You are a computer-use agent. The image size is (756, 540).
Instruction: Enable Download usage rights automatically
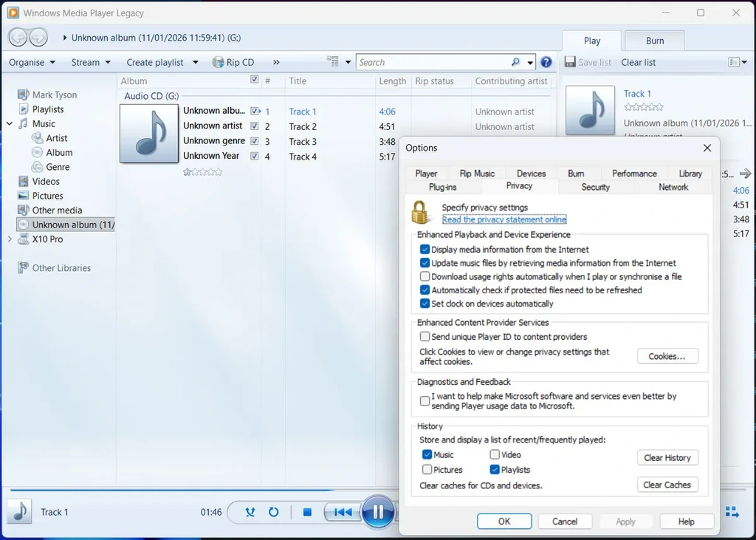pos(425,276)
